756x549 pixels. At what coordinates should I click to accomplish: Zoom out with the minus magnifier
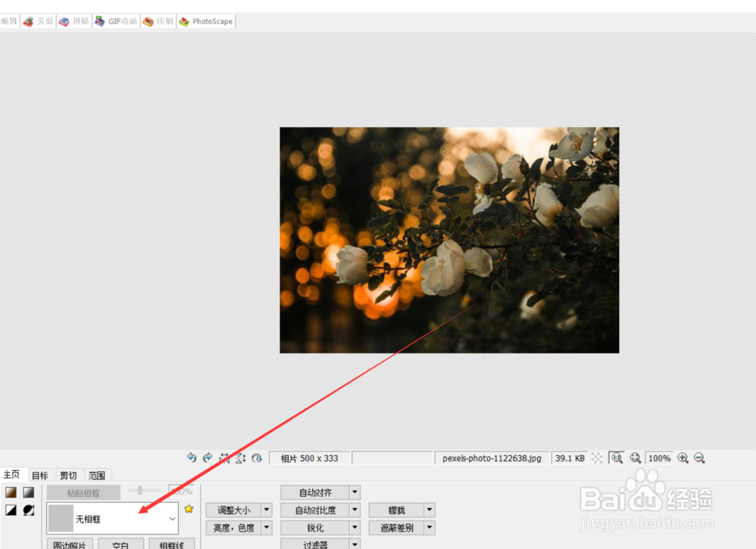[x=699, y=457]
